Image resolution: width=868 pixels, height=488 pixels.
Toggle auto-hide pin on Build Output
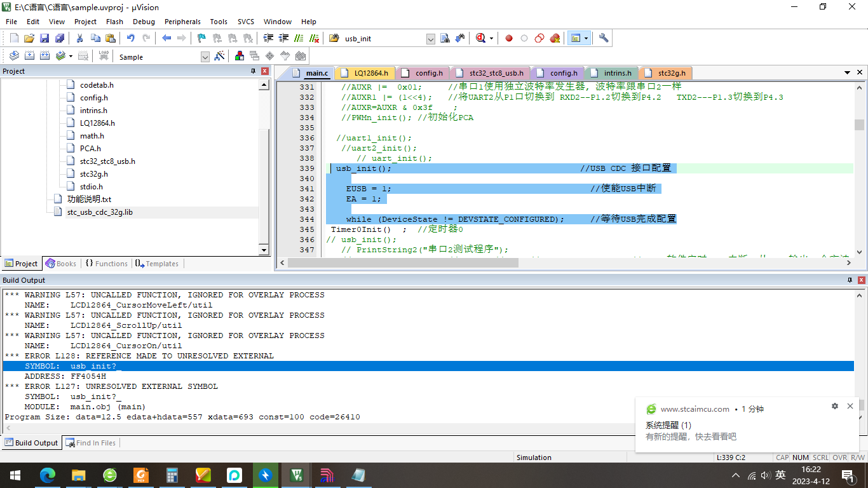[x=850, y=280]
